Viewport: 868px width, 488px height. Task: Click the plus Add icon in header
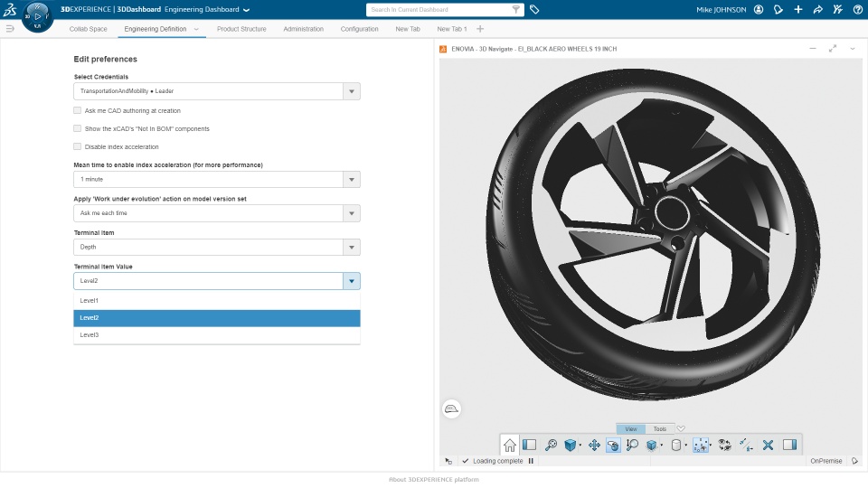pos(797,10)
